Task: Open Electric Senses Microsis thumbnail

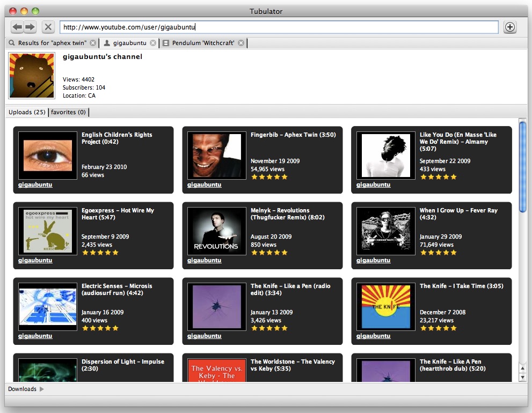Action: [x=48, y=306]
